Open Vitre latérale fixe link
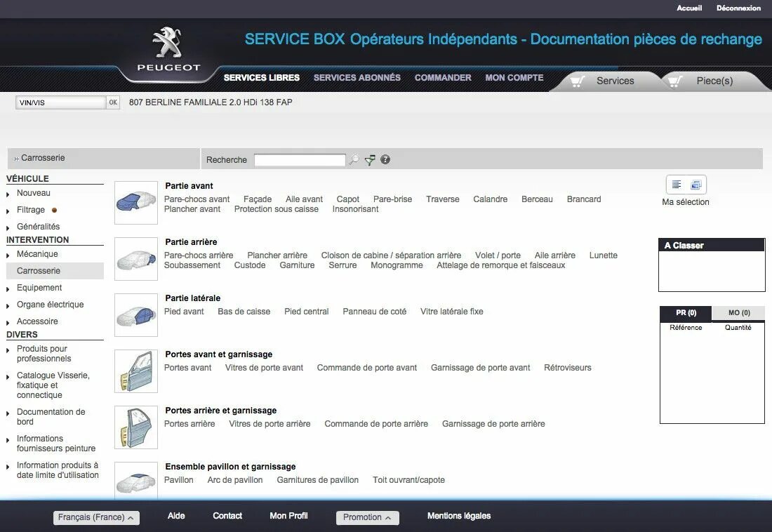Screen dimensions: 772x532 pyautogui.click(x=451, y=312)
